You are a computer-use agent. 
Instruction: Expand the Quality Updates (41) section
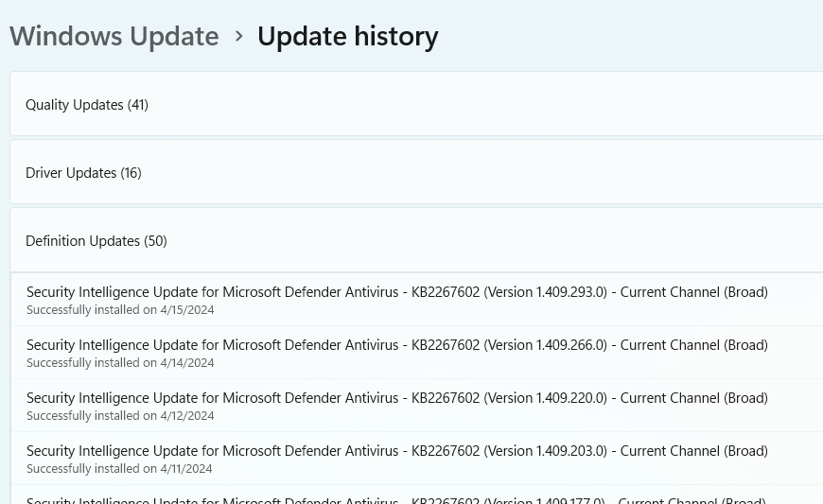tap(416, 104)
